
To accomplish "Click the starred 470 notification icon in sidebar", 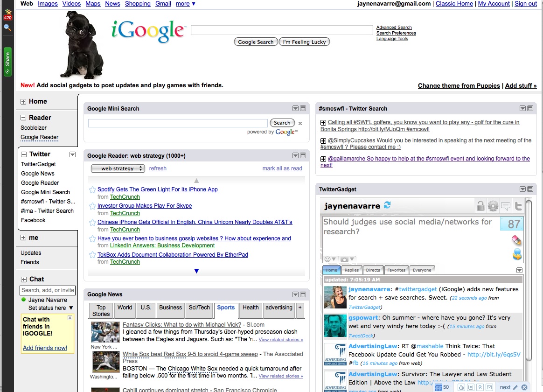I will tap(7, 15).
